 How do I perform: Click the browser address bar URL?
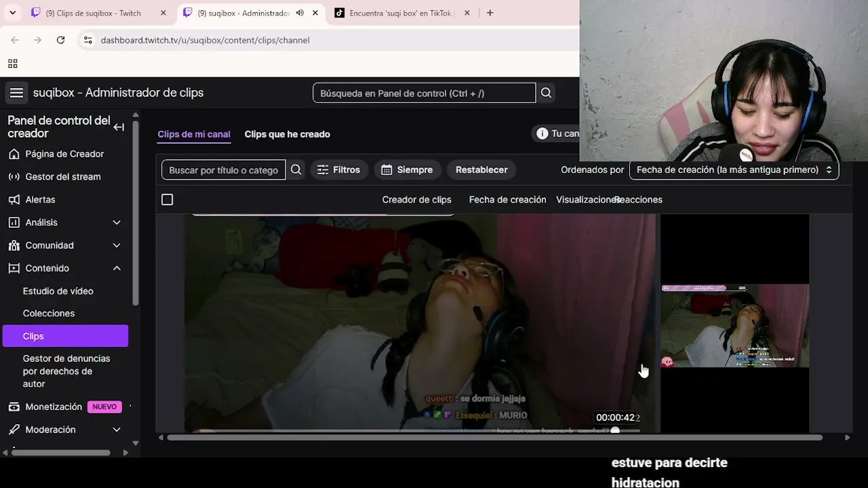(x=205, y=40)
